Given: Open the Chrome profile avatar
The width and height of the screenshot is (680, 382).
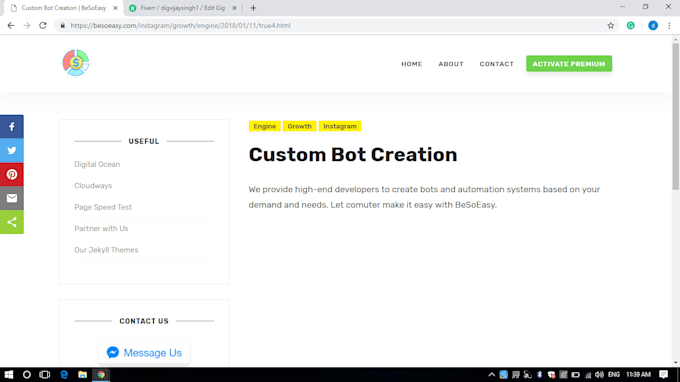Looking at the screenshot, I should pos(653,26).
